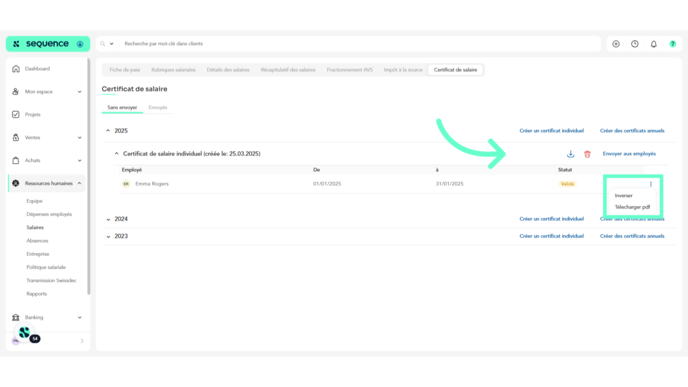
Task: Click the Sequence logo button
Action: tap(48, 44)
